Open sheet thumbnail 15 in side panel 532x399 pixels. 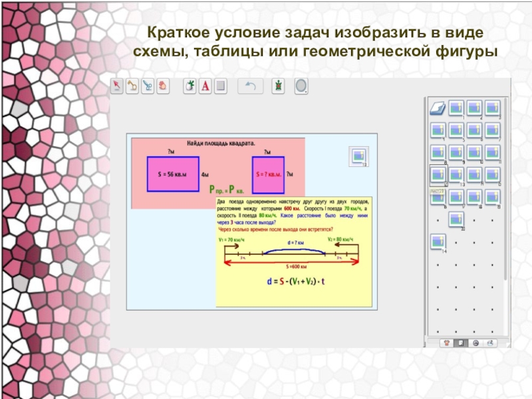[x=492, y=176]
